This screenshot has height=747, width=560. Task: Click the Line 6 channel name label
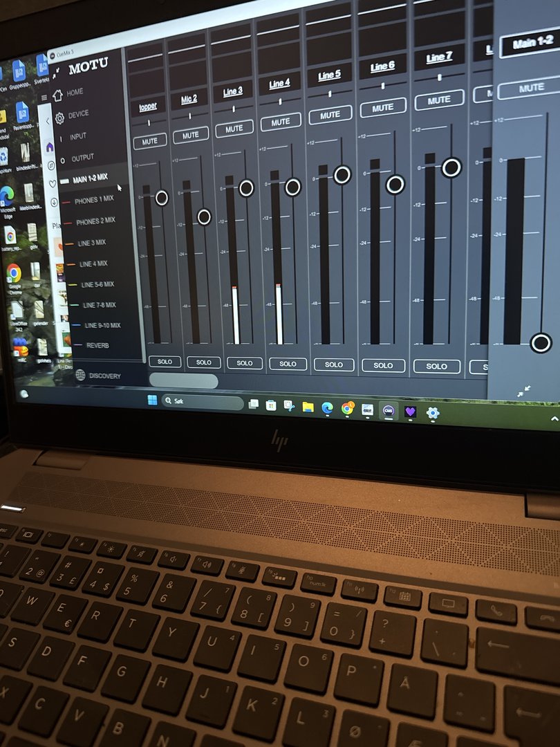click(x=382, y=66)
